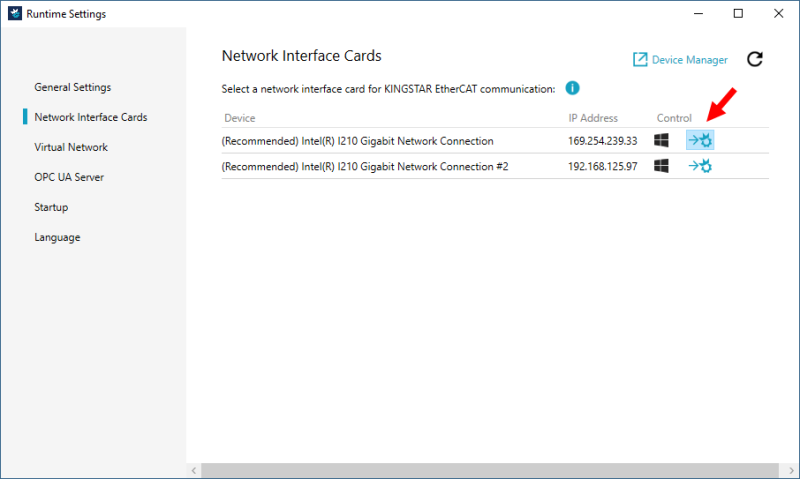800x479 pixels.
Task: Open OPC UA Server settings
Action: (x=69, y=177)
